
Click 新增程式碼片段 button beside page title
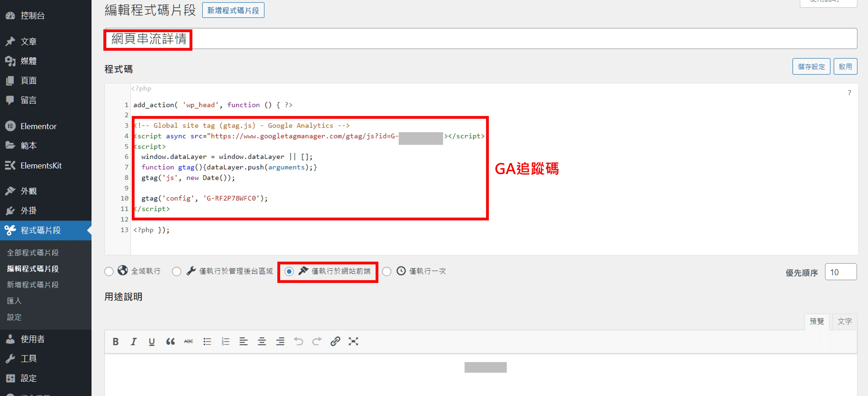pyautogui.click(x=233, y=10)
